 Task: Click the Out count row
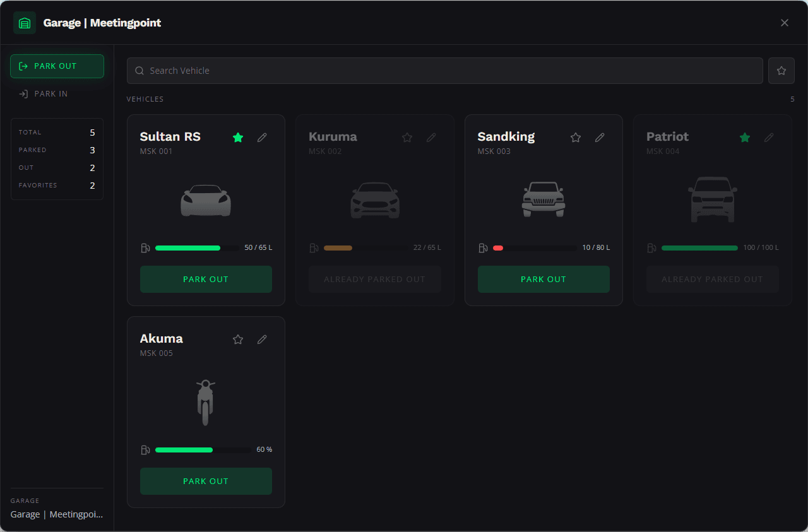click(57, 168)
